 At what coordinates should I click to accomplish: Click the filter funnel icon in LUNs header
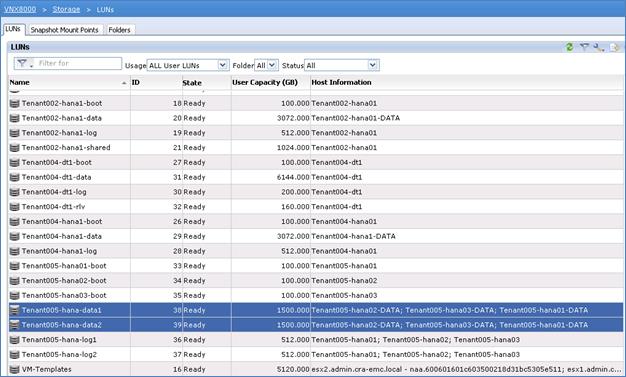click(x=584, y=47)
